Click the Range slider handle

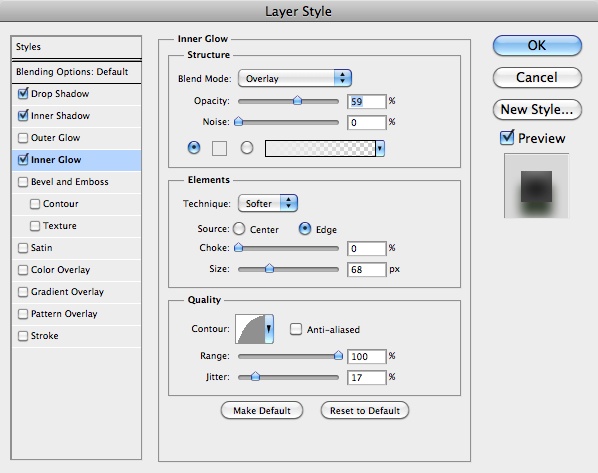point(338,356)
